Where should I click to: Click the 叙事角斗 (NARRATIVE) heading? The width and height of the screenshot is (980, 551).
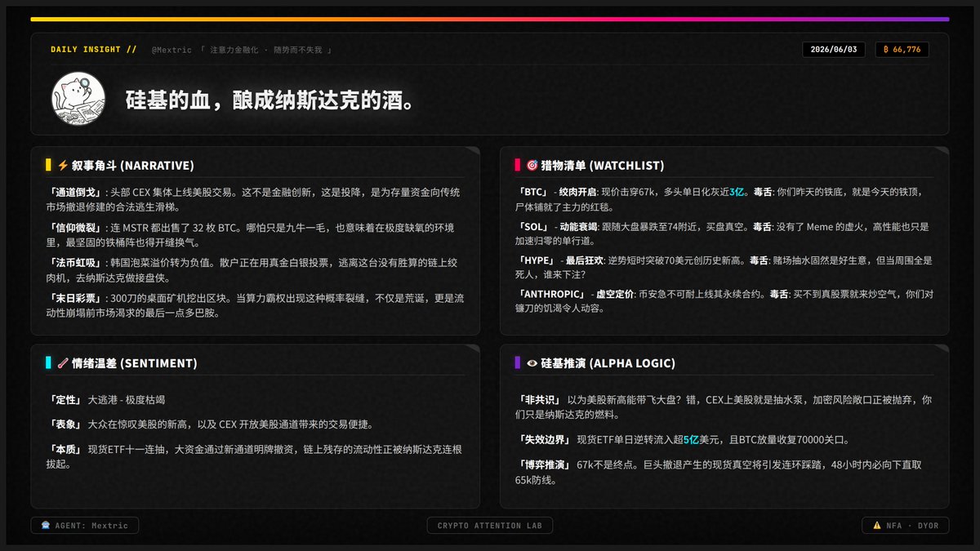point(133,165)
